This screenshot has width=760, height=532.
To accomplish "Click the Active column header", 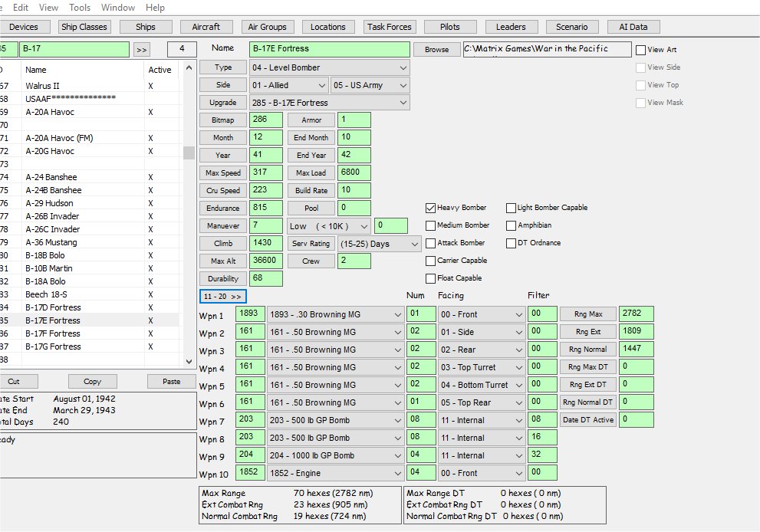I will (160, 70).
